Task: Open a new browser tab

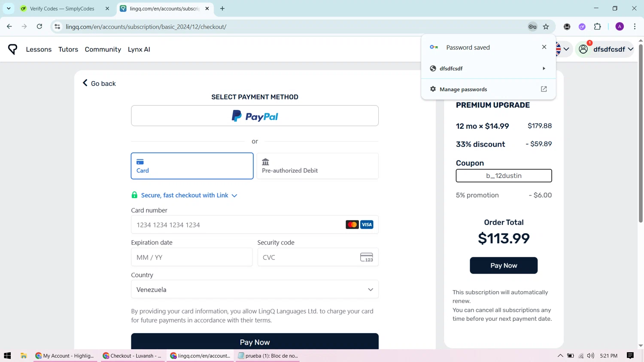Action: click(222, 9)
